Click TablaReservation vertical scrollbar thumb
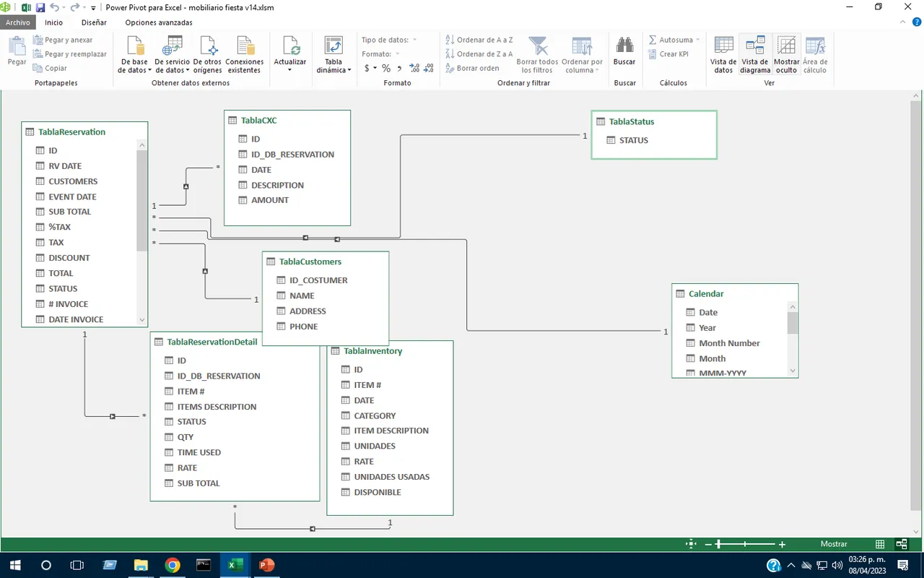Image resolution: width=924 pixels, height=578 pixels. (x=141, y=200)
